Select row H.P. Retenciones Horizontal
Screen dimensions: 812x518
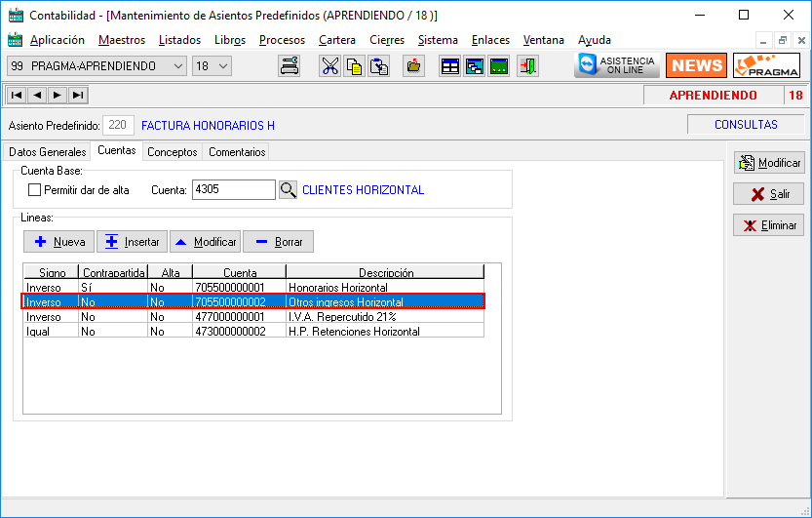click(254, 331)
